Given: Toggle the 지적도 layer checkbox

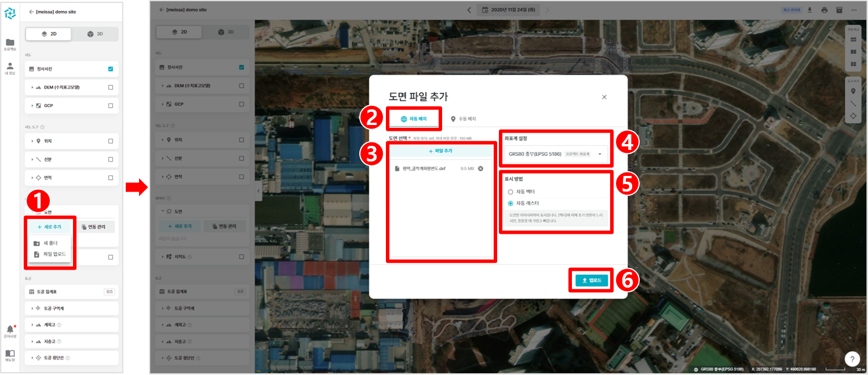Looking at the screenshot, I should pos(111,257).
